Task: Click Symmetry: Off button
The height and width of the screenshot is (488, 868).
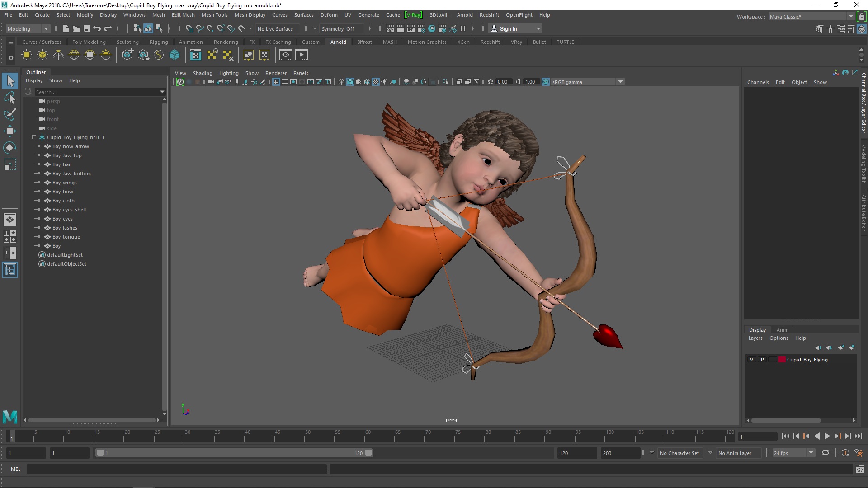Action: coord(341,28)
